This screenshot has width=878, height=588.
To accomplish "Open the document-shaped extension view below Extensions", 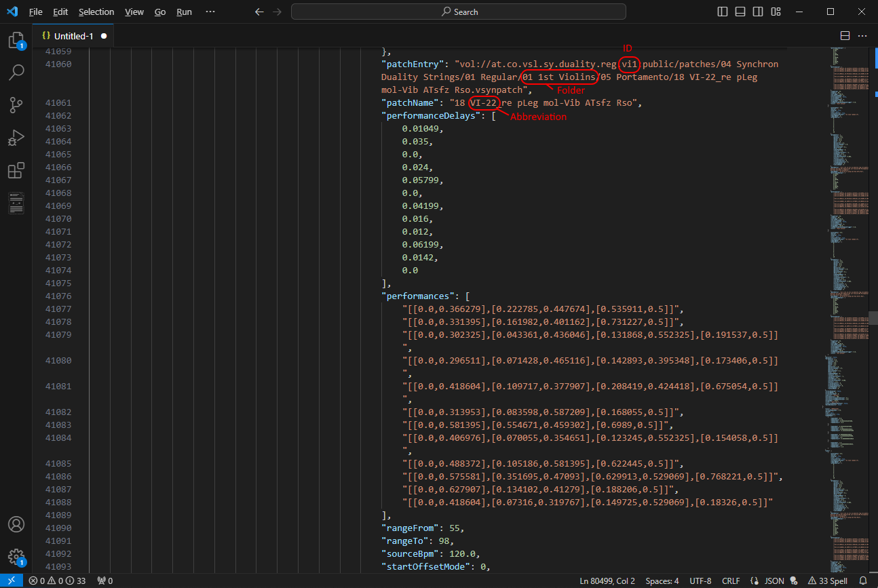I will pyautogui.click(x=16, y=203).
